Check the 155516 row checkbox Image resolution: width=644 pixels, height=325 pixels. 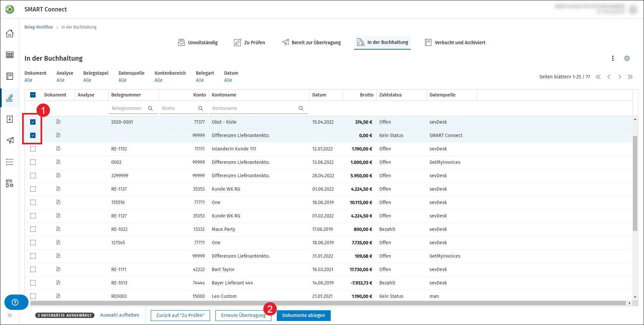click(33, 202)
